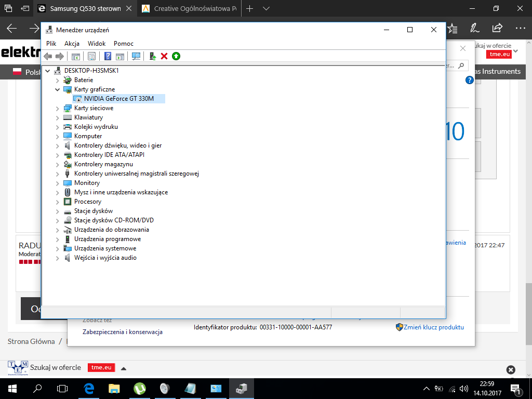Click the set tabs aside icon

click(25, 8)
